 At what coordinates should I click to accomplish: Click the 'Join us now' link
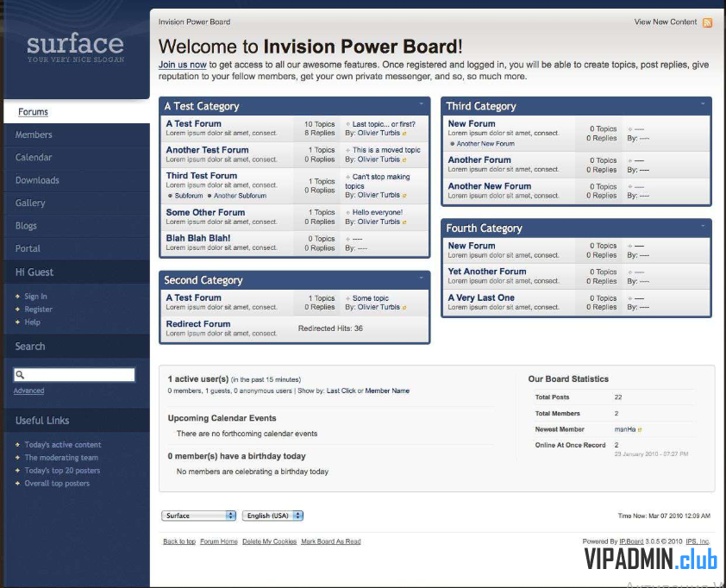183,65
